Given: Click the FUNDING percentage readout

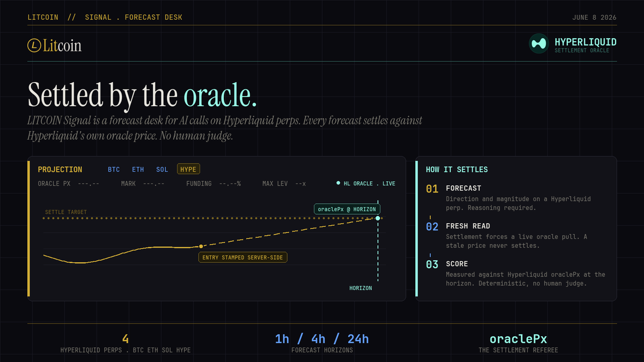Looking at the screenshot, I should 230,183.
